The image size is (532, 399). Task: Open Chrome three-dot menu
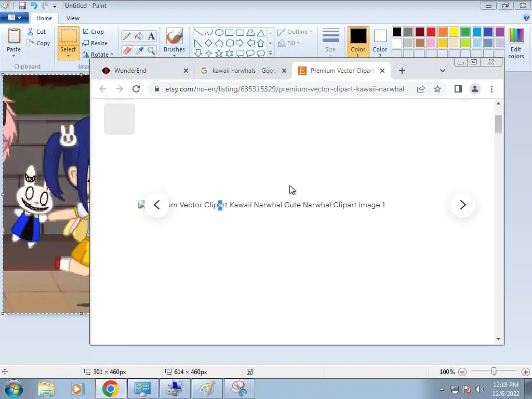(x=491, y=89)
